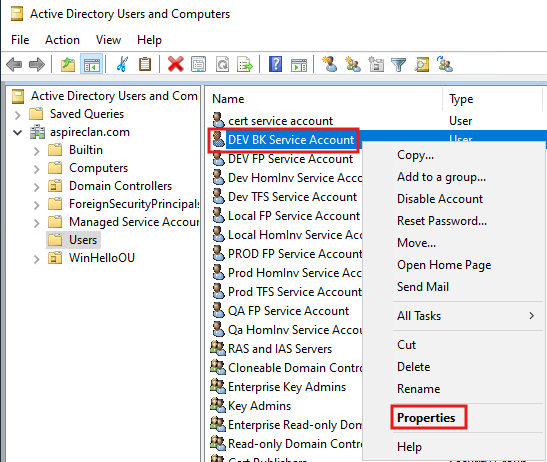
Task: Click the Up one level folder icon
Action: (x=68, y=65)
